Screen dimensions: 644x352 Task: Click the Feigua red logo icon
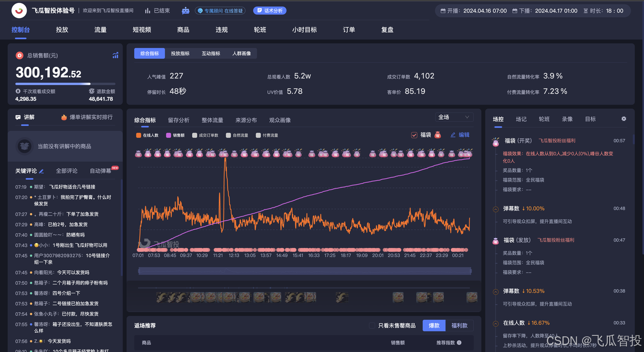(x=19, y=10)
